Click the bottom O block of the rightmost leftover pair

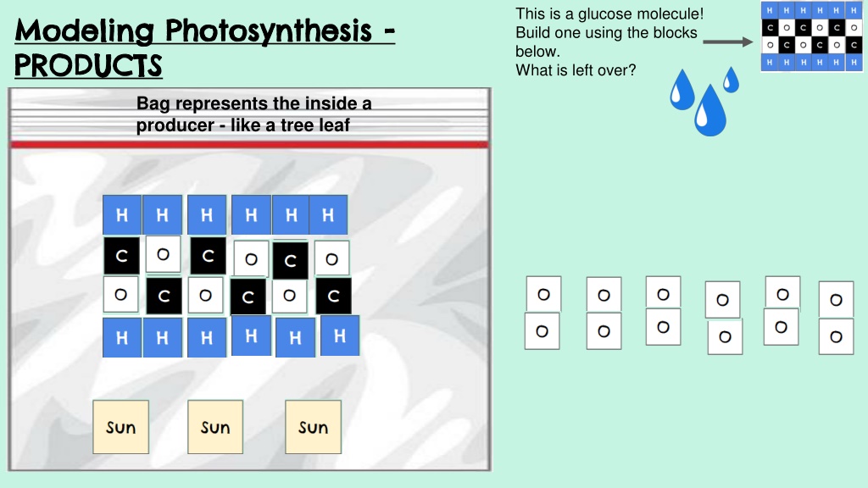click(x=836, y=336)
